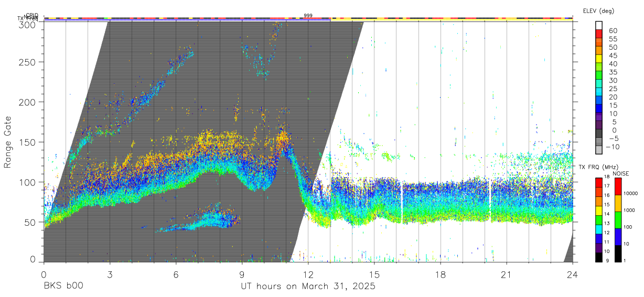Click the '300' tick on the Range Gate axis
This screenshot has width=644, height=297.
click(26, 25)
